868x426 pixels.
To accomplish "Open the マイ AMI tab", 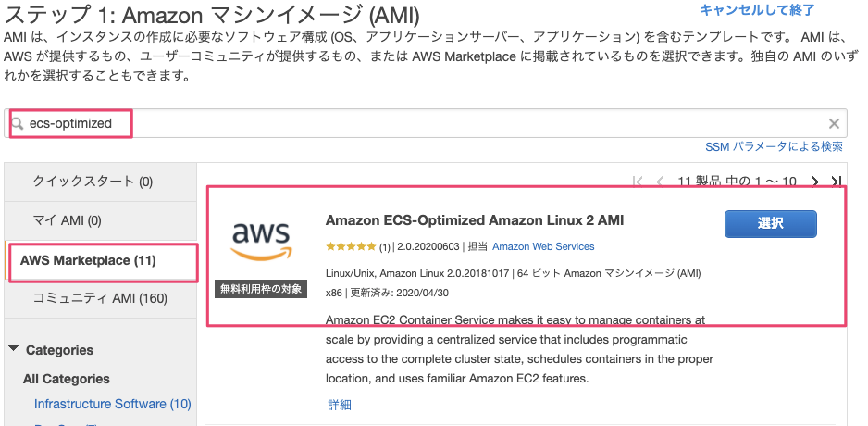I will [67, 220].
